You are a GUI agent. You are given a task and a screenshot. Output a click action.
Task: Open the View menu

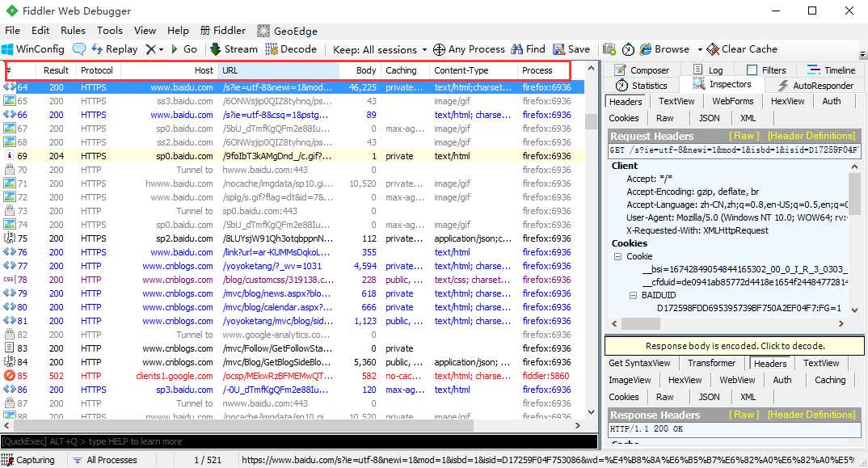coord(145,31)
